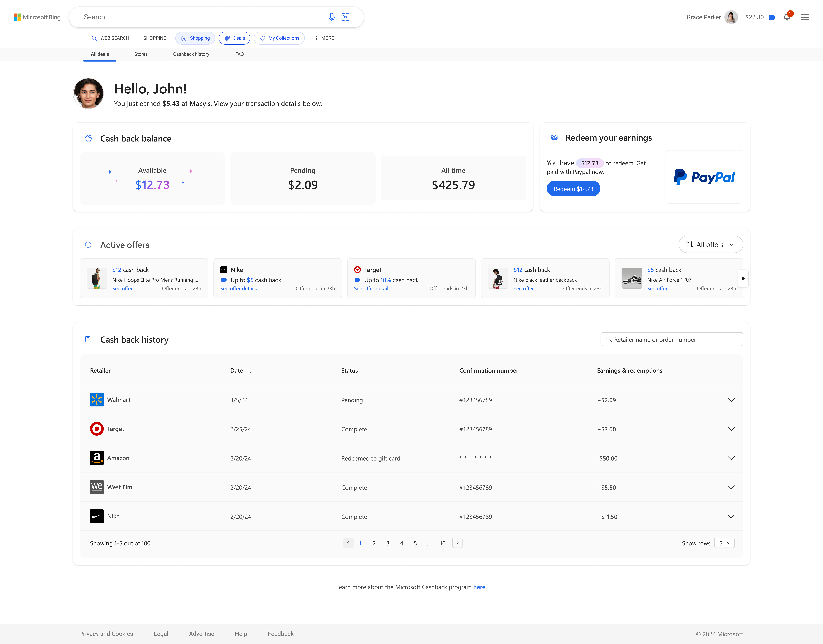This screenshot has width=823, height=644.
Task: Click the Target logo in history table
Action: point(97,429)
